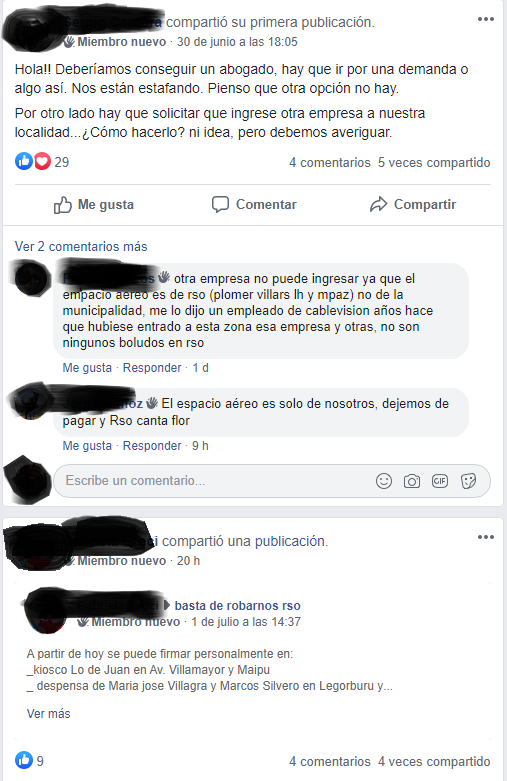Viewport: 507px width, 781px height.
Task: Click the Compartir button
Action: 413,205
